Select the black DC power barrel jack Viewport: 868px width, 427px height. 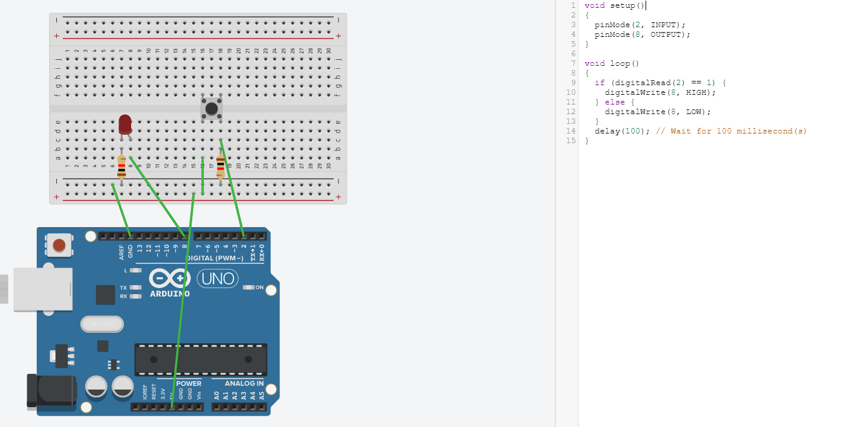point(51,391)
